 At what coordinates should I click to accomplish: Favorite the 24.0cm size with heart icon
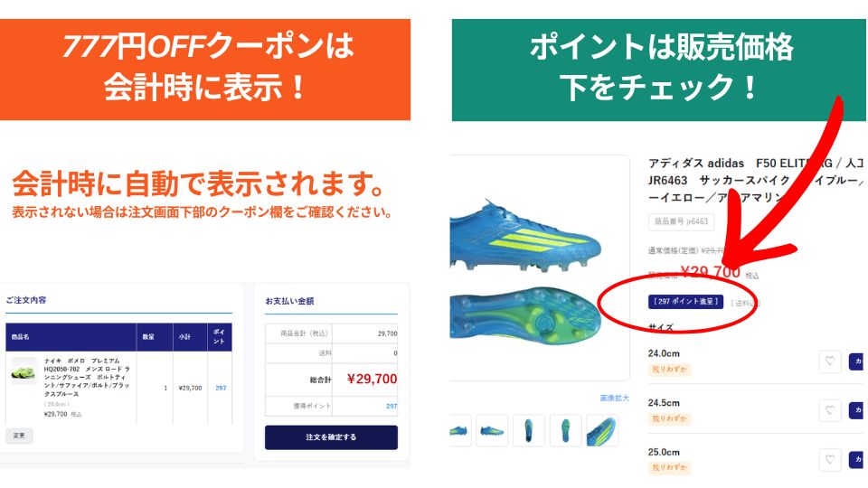pyautogui.click(x=829, y=361)
